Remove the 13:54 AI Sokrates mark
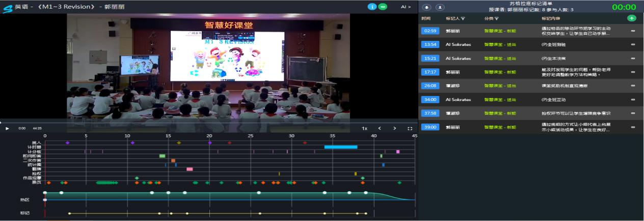644x221 pixels. 633,44
